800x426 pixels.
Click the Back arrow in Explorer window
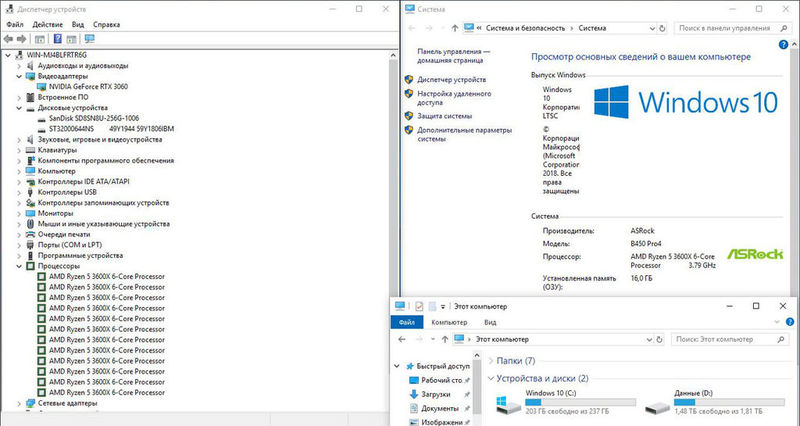click(x=402, y=339)
